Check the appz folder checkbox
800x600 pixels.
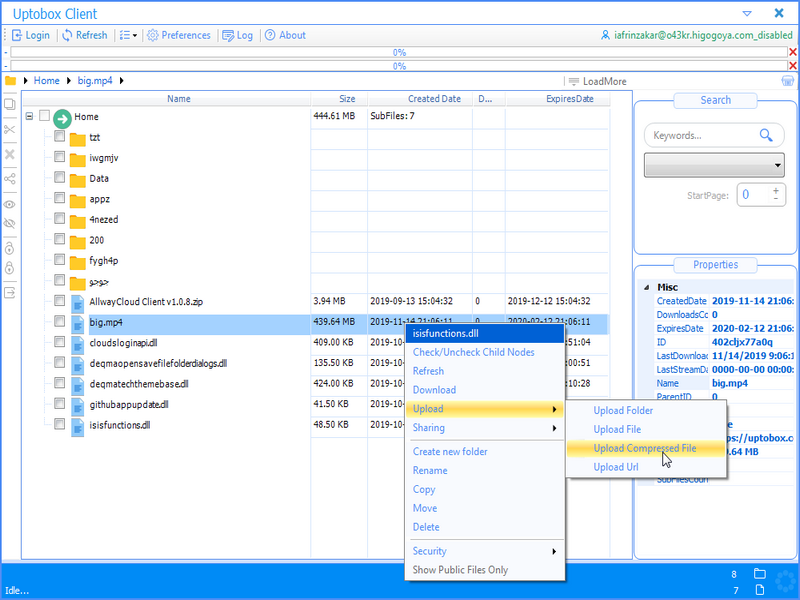(60, 197)
